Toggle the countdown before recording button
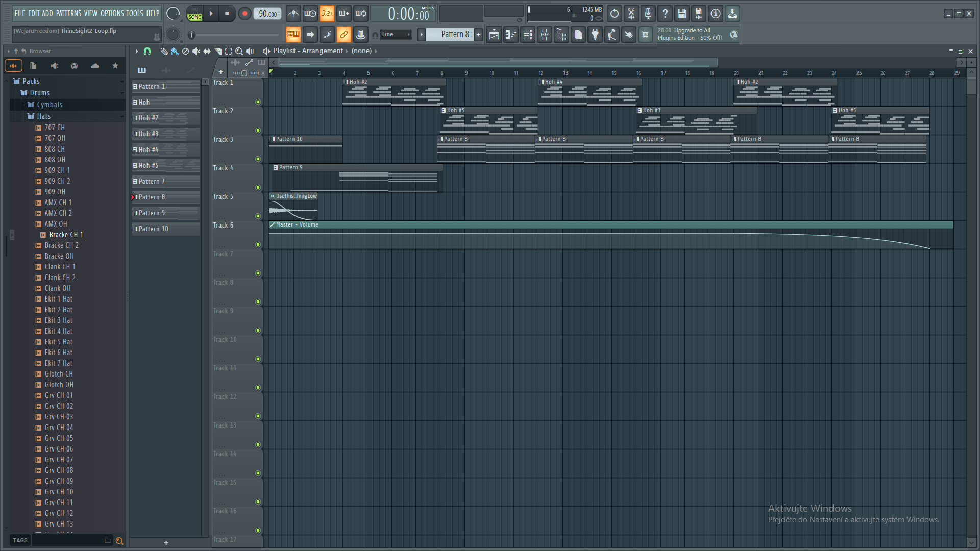This screenshot has height=551, width=980. (327, 14)
